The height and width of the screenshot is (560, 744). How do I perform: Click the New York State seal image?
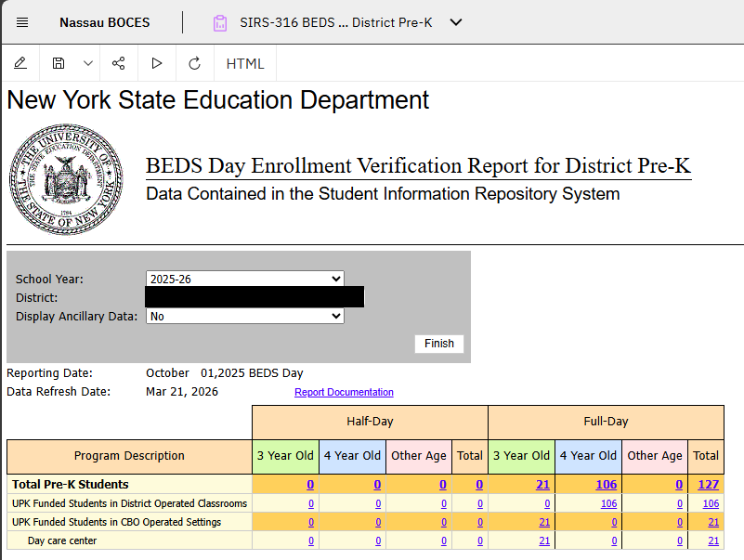66,179
